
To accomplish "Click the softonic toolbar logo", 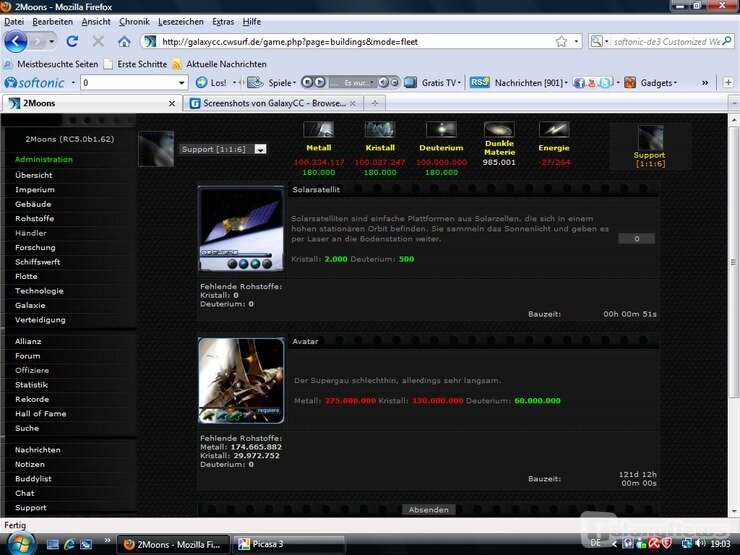I will pyautogui.click(x=34, y=83).
